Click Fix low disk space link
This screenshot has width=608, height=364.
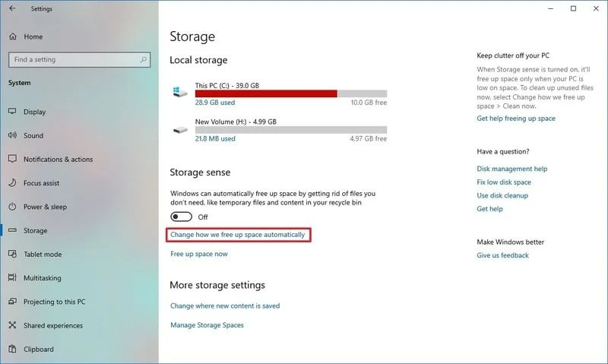click(x=504, y=182)
